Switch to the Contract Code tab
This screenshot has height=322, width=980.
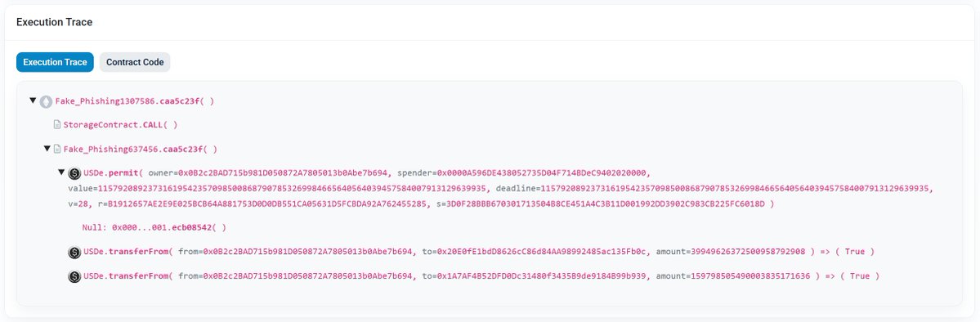(x=135, y=63)
